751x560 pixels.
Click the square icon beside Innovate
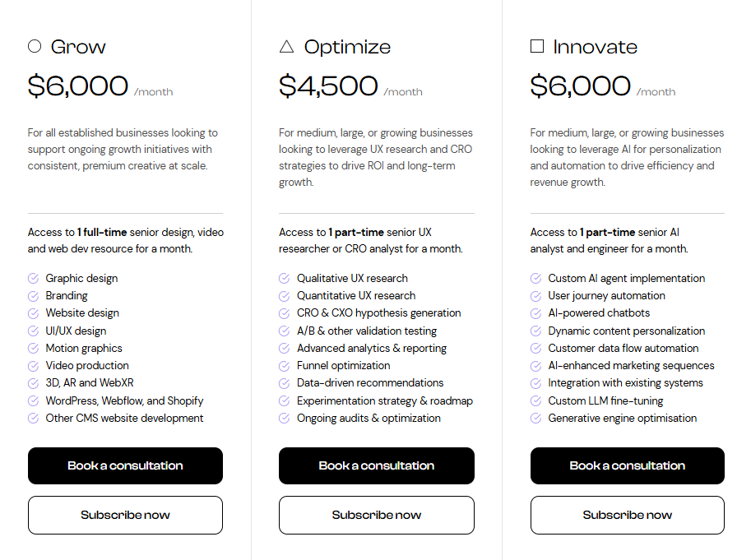click(537, 47)
